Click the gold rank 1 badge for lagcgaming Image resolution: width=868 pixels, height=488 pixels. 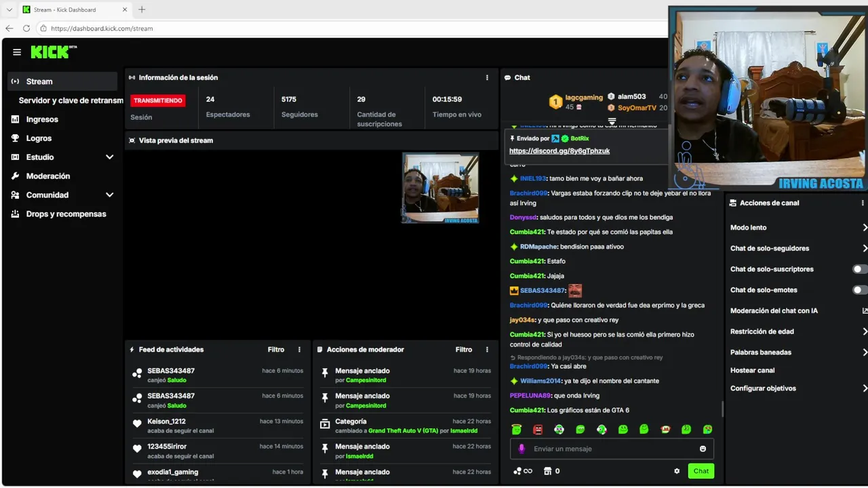(555, 102)
